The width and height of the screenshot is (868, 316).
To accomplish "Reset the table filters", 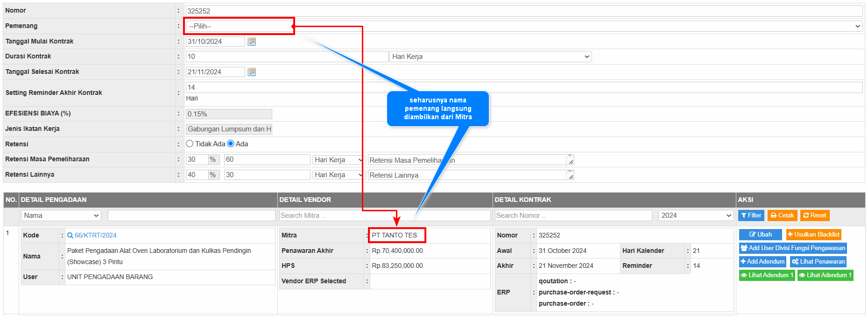I will [x=814, y=215].
